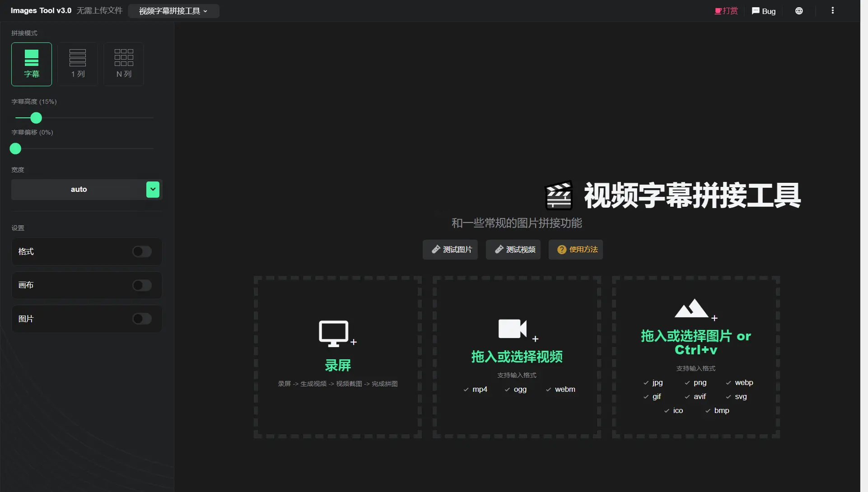The width and height of the screenshot is (868, 492).
Task: Click the 测试图片 button
Action: tap(450, 250)
